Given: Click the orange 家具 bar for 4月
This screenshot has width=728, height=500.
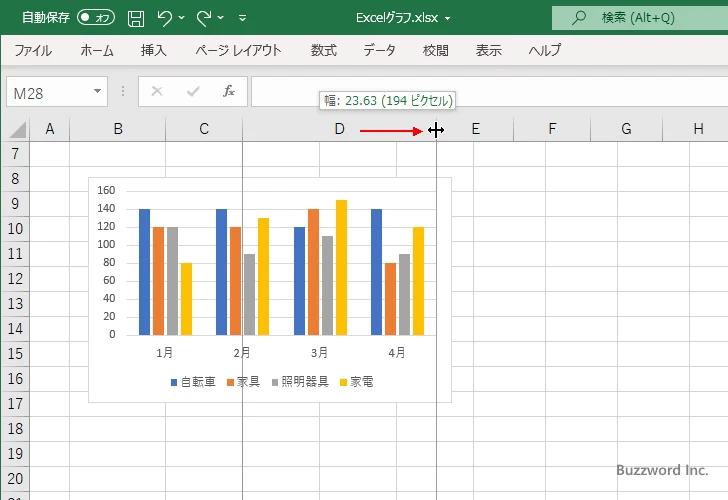Looking at the screenshot, I should pos(390,299).
